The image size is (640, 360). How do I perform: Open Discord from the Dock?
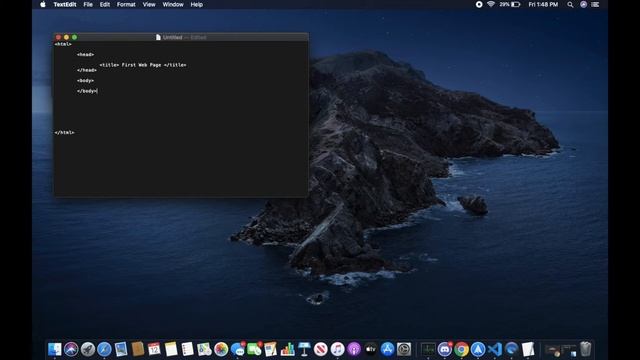pos(445,349)
